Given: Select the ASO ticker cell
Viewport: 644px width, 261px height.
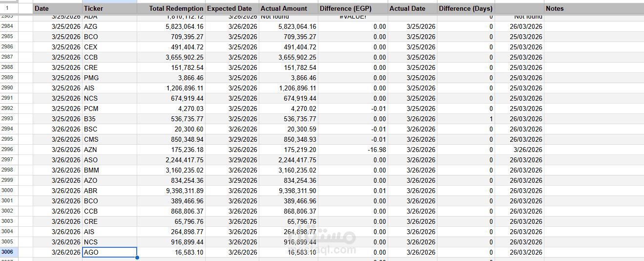Looking at the screenshot, I should [109, 160].
